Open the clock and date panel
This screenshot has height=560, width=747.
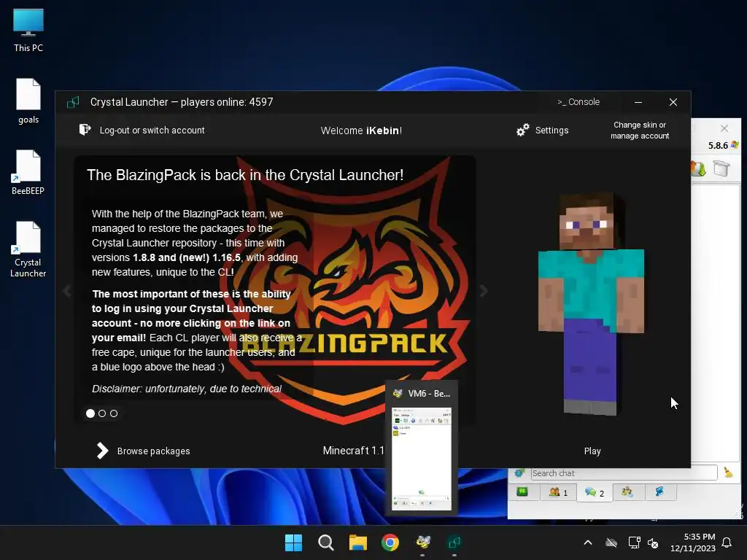pyautogui.click(x=693, y=542)
